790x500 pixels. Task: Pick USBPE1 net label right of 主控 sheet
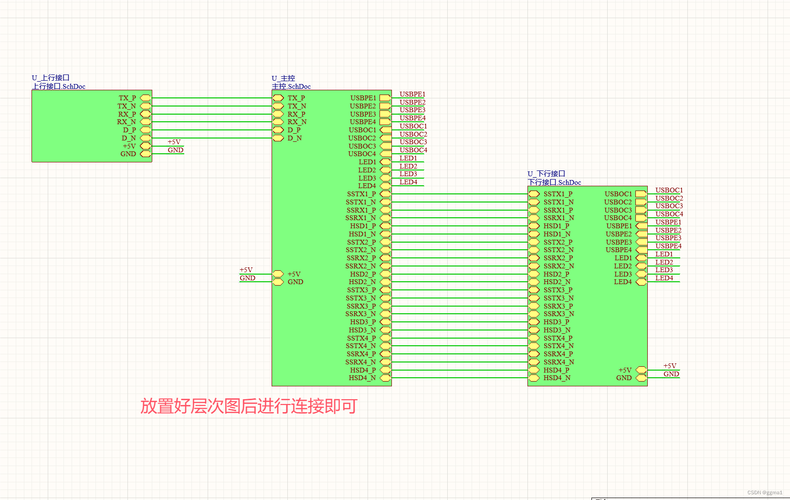point(412,94)
